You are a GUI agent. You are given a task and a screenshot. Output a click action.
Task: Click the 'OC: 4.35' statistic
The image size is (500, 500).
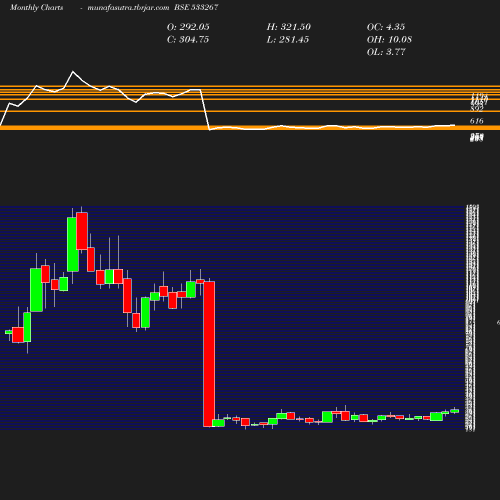point(386,27)
